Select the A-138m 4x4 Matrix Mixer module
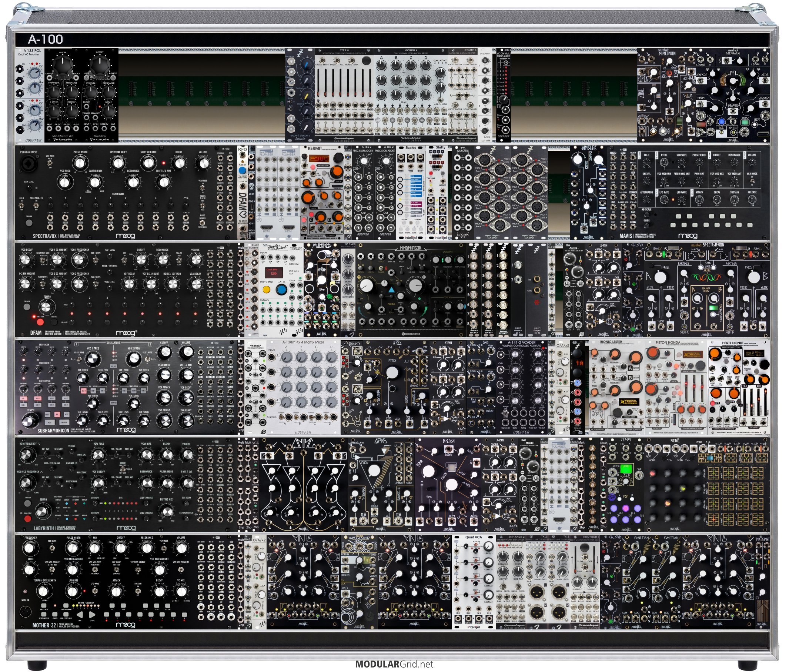The image size is (789, 672). pos(304,387)
